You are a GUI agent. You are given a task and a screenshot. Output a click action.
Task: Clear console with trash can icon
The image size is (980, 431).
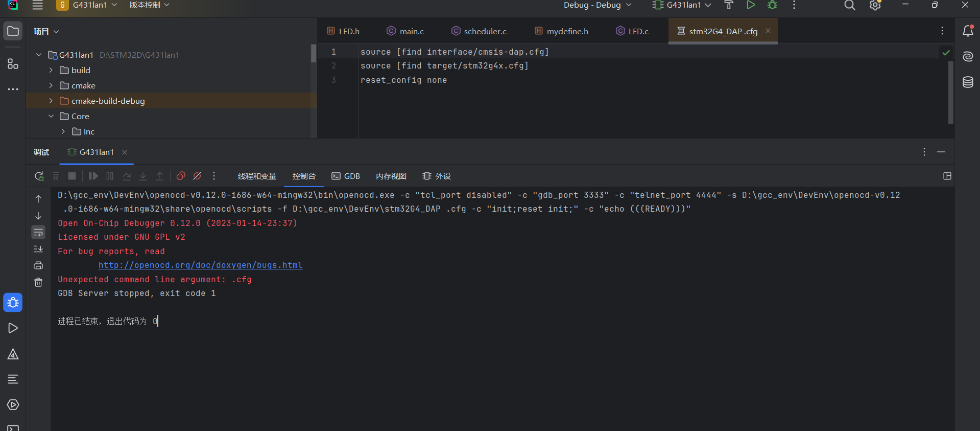tap(38, 282)
